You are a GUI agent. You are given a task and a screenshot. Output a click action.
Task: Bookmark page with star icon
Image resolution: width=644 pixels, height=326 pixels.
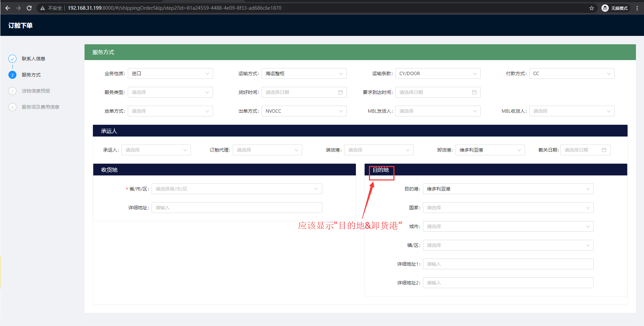(x=592, y=8)
